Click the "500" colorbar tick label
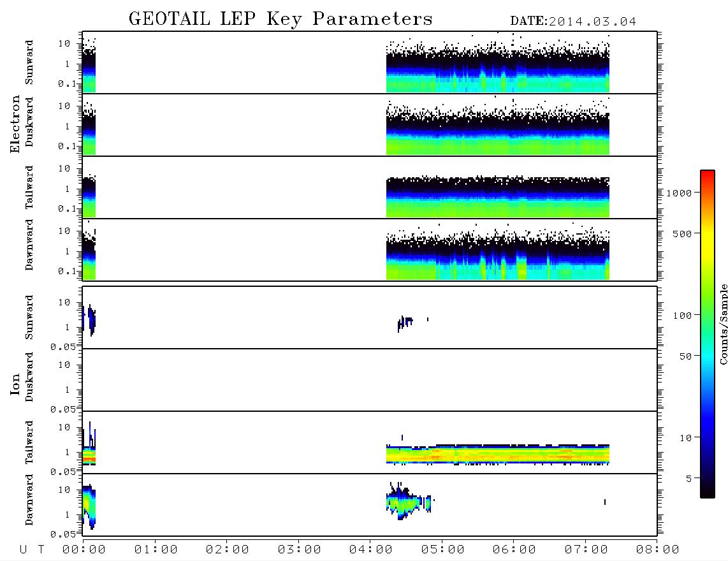The image size is (728, 561). click(x=682, y=234)
